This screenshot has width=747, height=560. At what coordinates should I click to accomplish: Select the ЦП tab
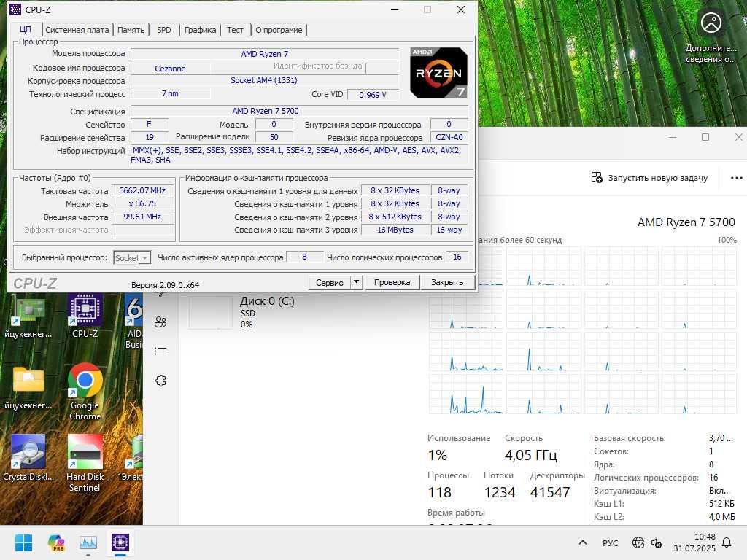coord(26,29)
